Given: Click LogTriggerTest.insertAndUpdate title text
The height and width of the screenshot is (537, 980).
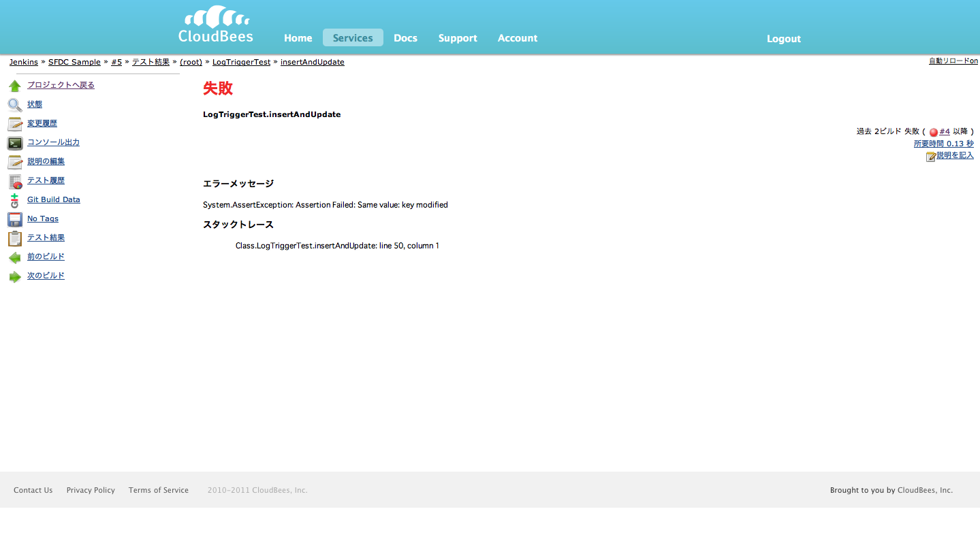Looking at the screenshot, I should tap(272, 114).
